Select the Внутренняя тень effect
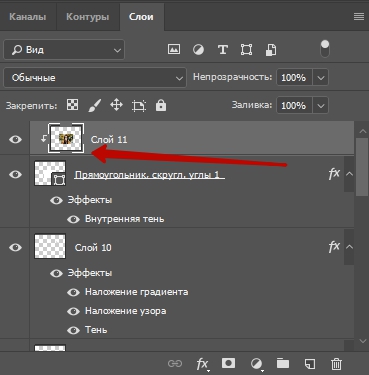Image resolution: width=369 pixels, height=375 pixels. pyautogui.click(x=125, y=219)
